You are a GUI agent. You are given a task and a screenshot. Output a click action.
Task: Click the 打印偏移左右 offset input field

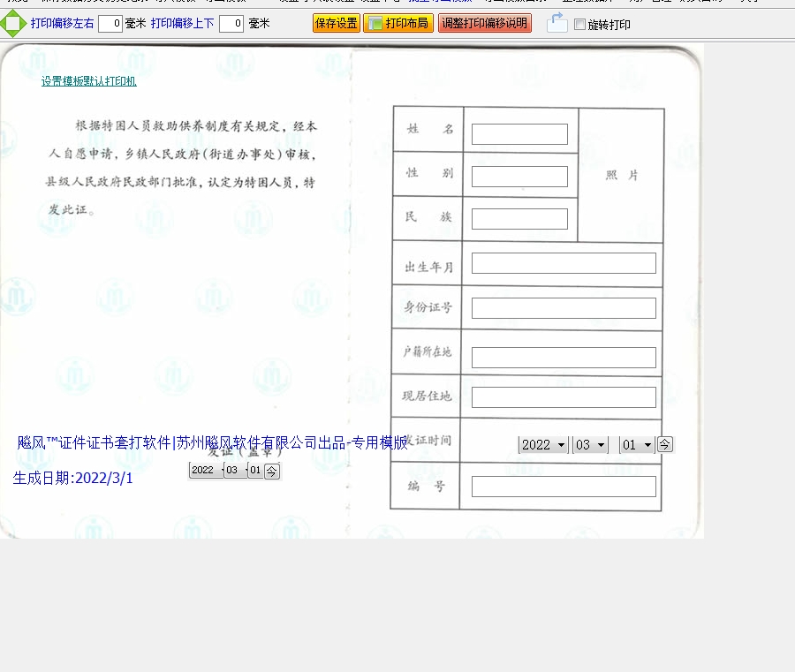[x=110, y=24]
